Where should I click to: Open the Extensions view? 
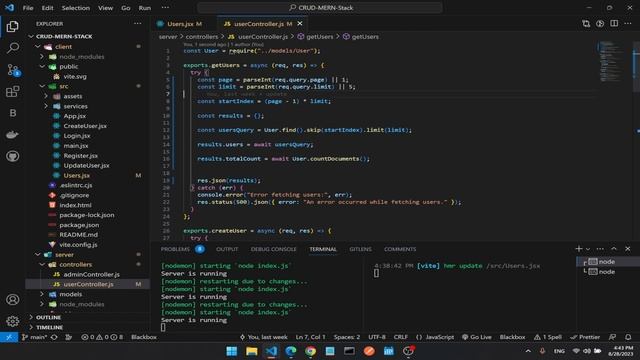(12, 91)
